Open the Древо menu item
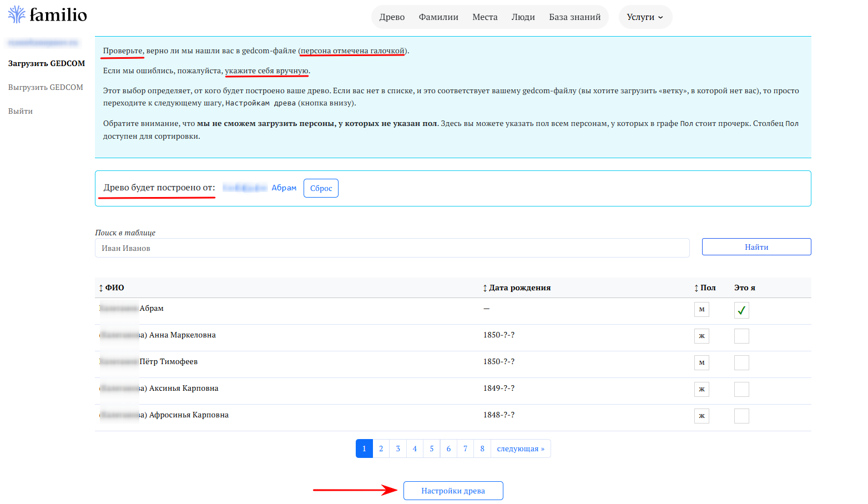Image resolution: width=868 pixels, height=504 pixels. [x=392, y=17]
